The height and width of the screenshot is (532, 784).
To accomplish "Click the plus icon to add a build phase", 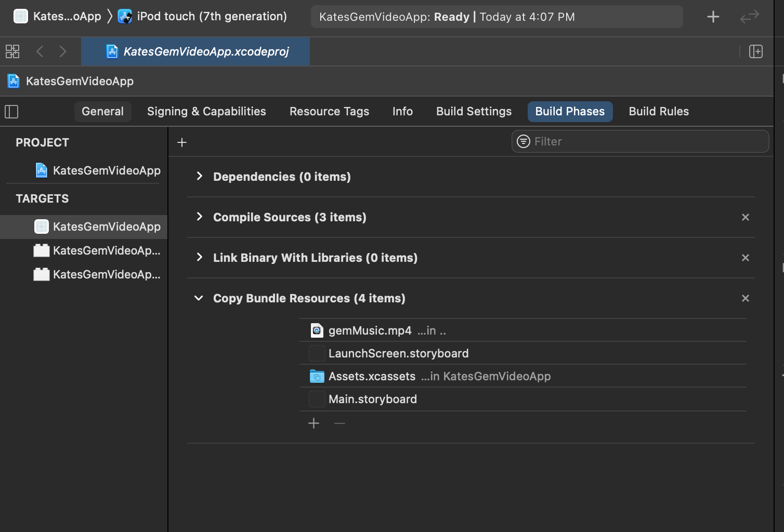I will pos(182,142).
